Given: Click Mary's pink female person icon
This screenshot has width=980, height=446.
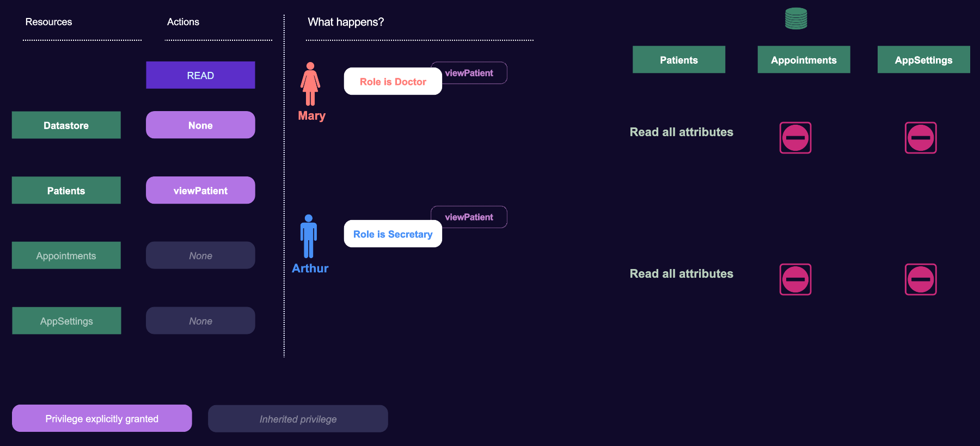Looking at the screenshot, I should [310, 84].
